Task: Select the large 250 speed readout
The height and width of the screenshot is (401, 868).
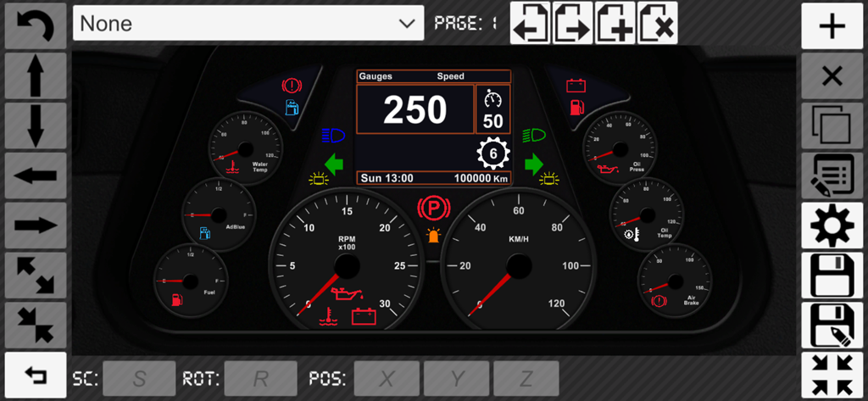Action: tap(415, 109)
